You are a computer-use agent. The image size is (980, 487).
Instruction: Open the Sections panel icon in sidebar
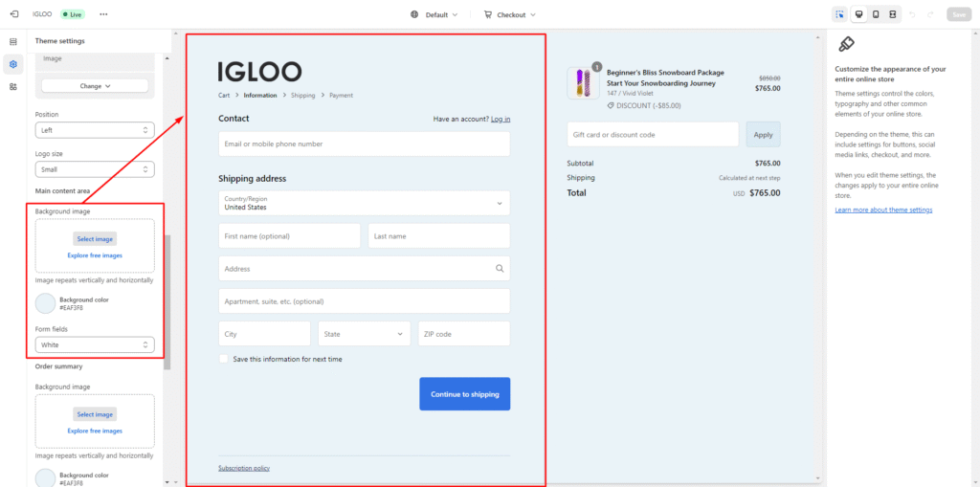13,42
